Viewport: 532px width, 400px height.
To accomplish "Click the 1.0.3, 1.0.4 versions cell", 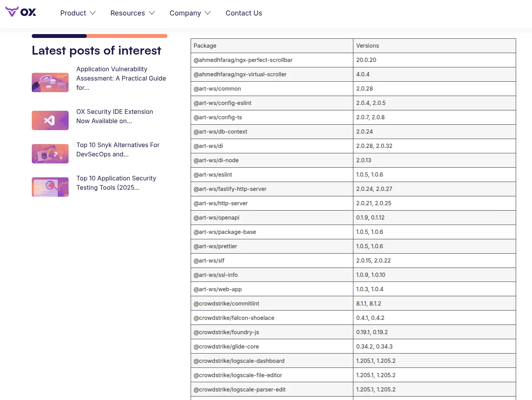I will pyautogui.click(x=434, y=289).
